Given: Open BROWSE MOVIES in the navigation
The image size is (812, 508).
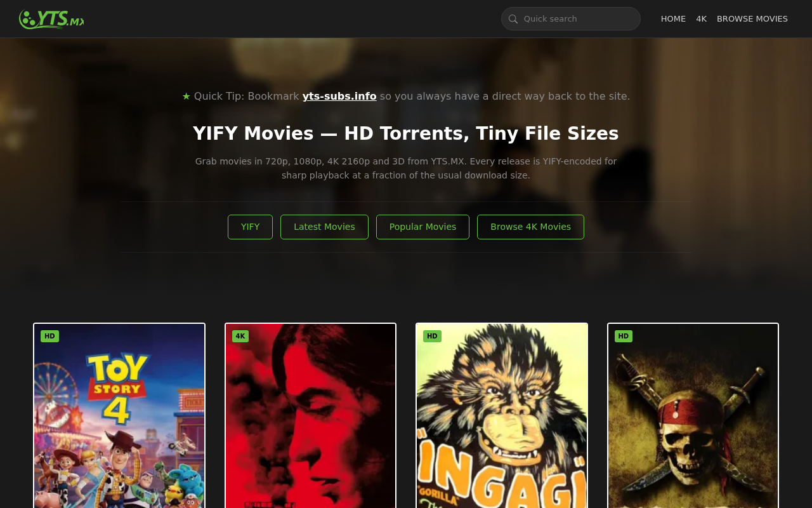Looking at the screenshot, I should pyautogui.click(x=752, y=19).
